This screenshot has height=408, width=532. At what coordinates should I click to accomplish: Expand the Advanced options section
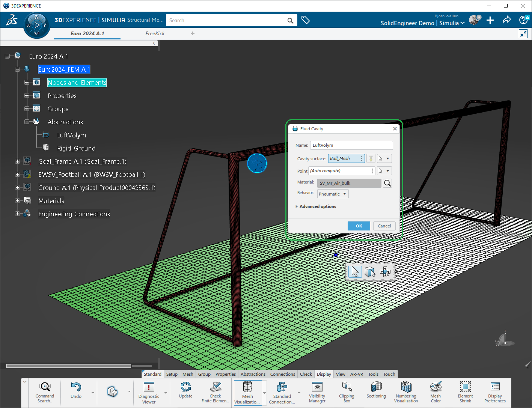(318, 206)
